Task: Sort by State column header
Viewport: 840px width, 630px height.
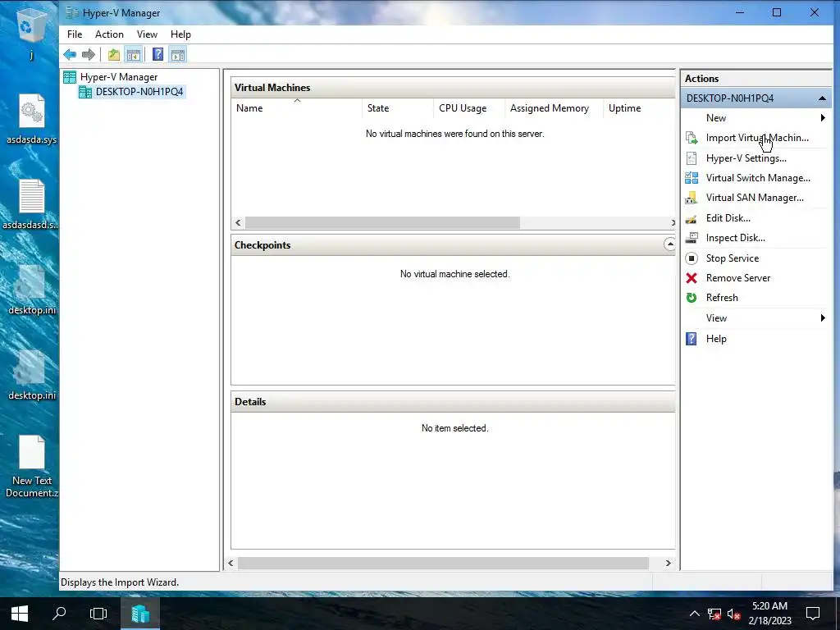Action: (398, 108)
